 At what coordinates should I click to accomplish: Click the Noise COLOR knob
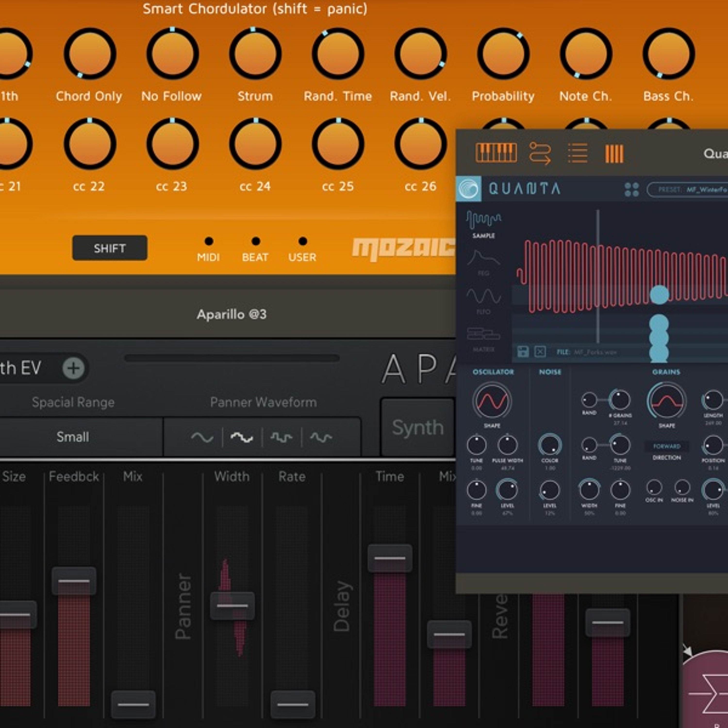[549, 445]
